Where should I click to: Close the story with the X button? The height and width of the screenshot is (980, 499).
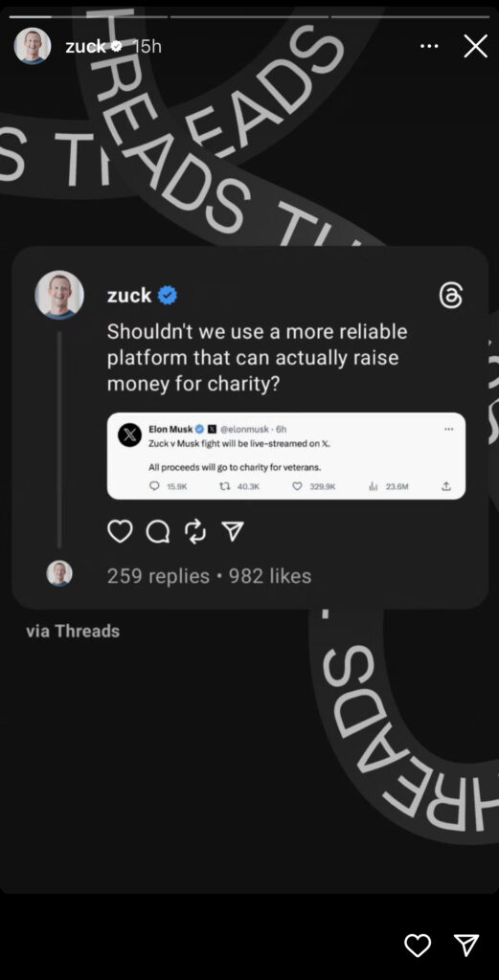tap(475, 46)
